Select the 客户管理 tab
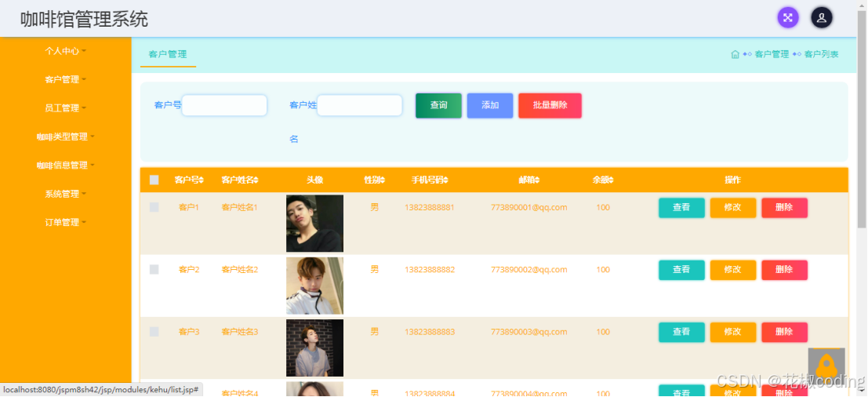 [x=168, y=54]
